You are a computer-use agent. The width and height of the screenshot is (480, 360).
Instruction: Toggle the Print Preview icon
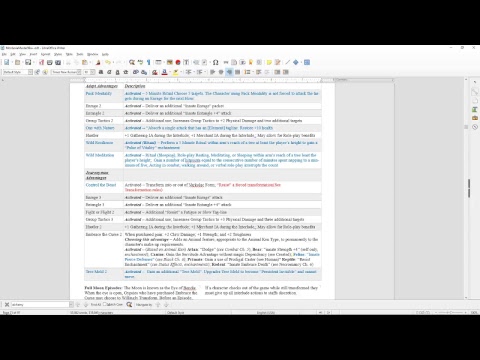[x=58, y=62]
